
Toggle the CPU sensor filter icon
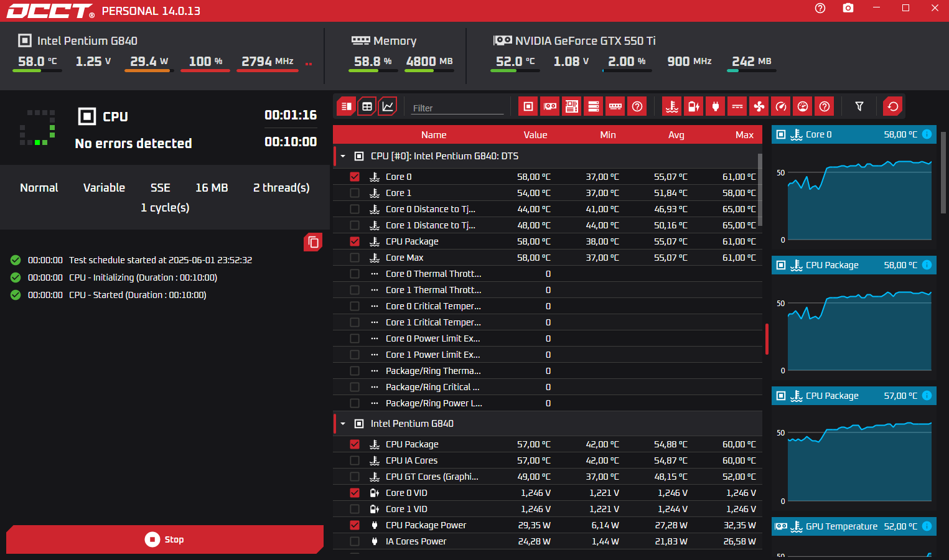[x=528, y=106]
